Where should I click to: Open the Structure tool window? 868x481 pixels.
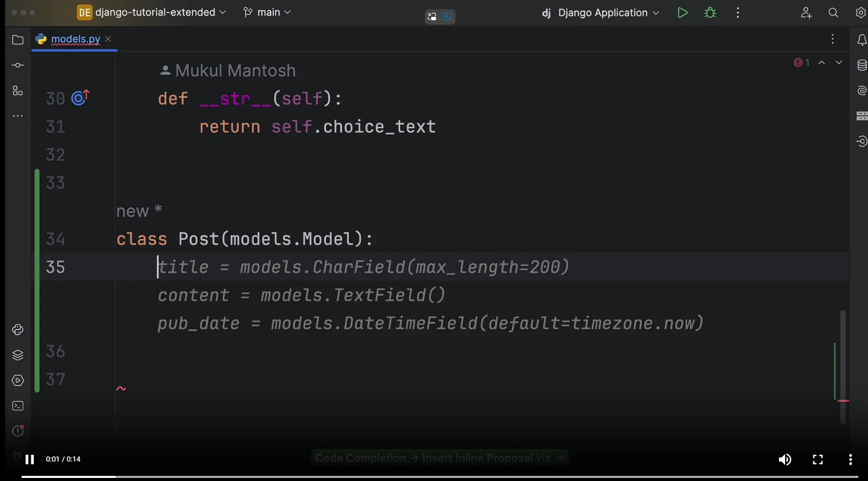17,91
